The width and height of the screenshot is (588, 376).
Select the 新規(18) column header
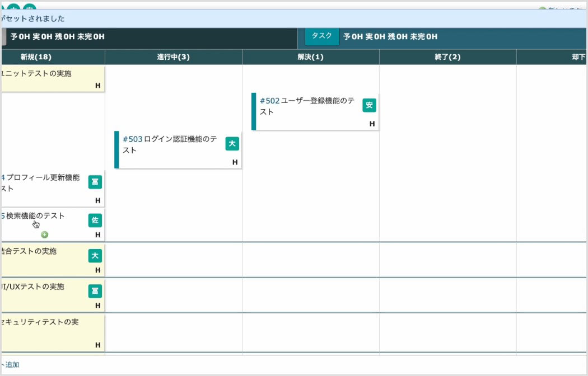(x=36, y=57)
